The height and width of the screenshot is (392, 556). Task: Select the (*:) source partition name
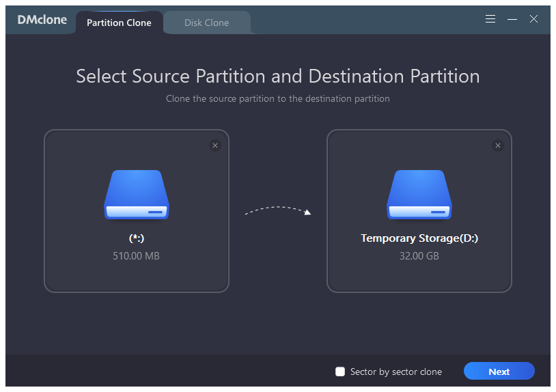(136, 238)
